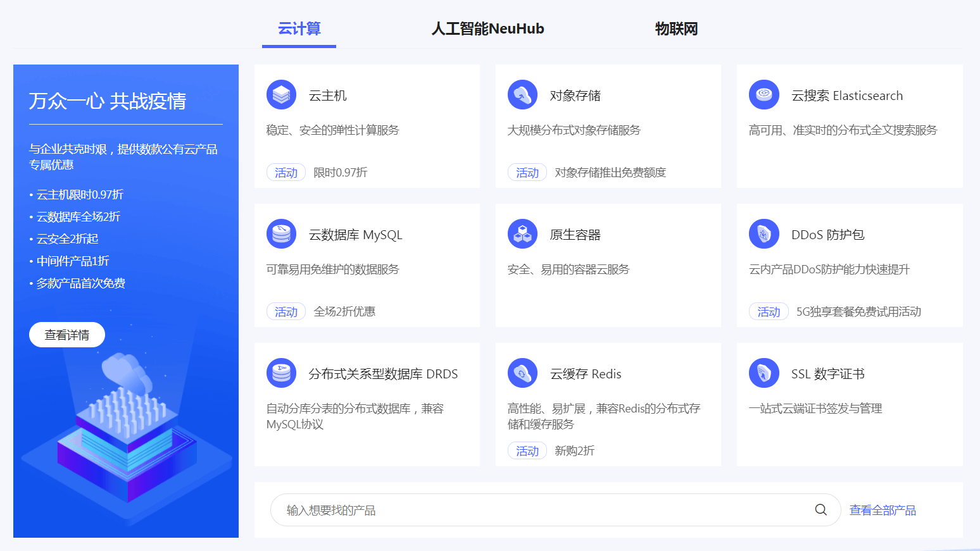
Task: Click the 大规模分布式对象存储服务 description
Action: [574, 130]
